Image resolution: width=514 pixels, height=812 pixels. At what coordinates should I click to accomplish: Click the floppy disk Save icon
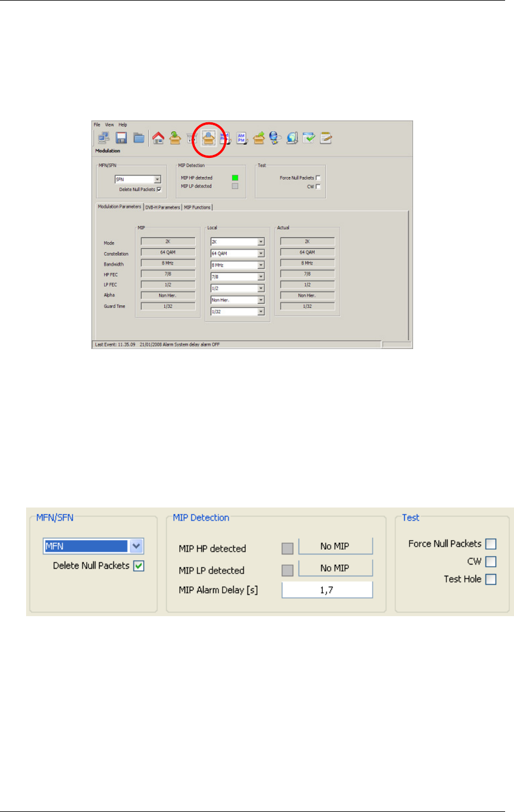(121, 138)
